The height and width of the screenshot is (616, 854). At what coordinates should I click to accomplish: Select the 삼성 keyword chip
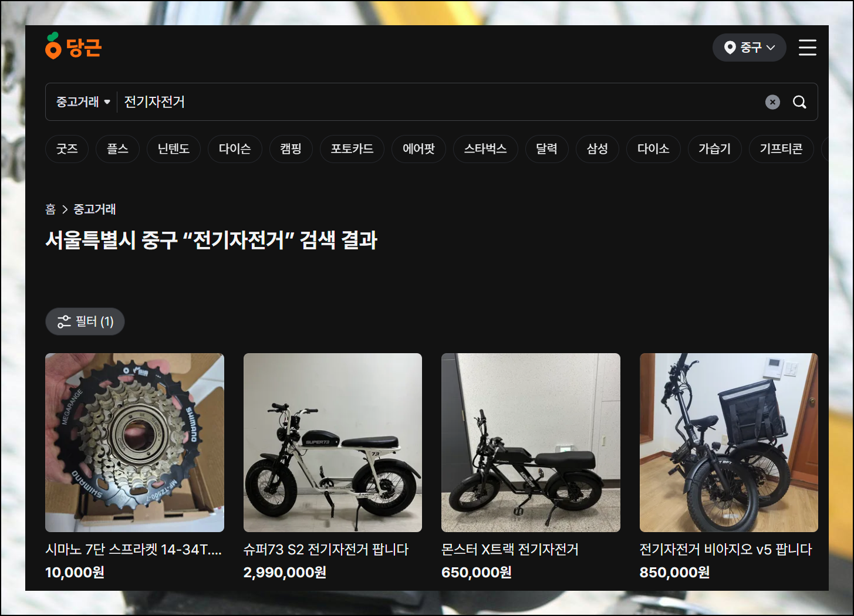(x=598, y=149)
